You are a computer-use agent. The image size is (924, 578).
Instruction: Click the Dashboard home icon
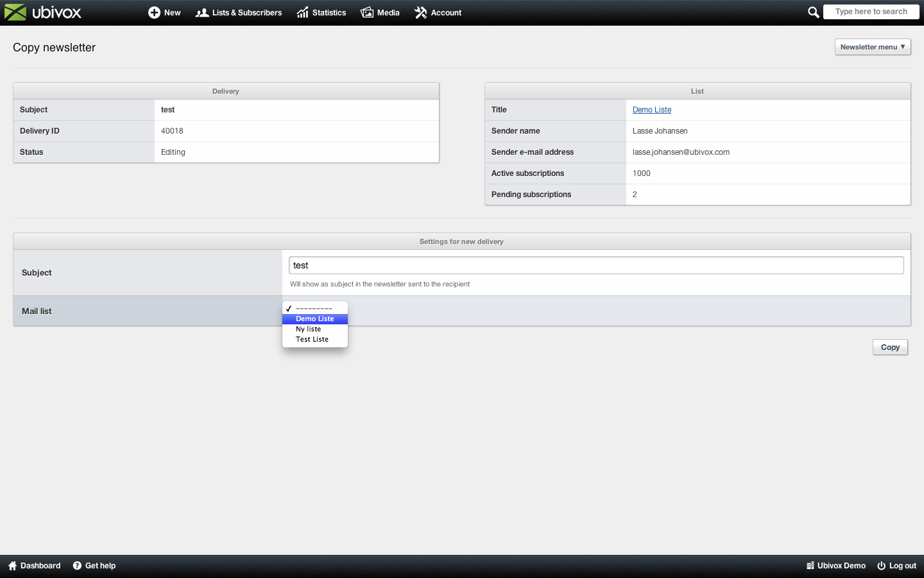12,566
